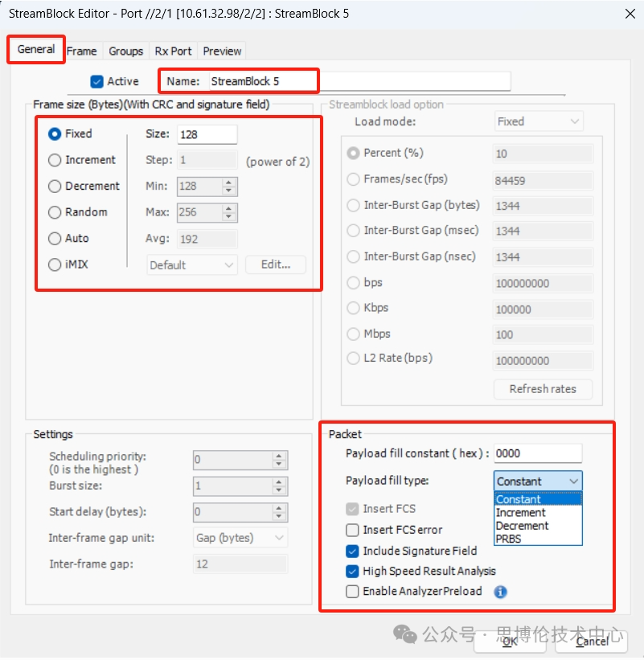Open the Preview tab

click(222, 51)
